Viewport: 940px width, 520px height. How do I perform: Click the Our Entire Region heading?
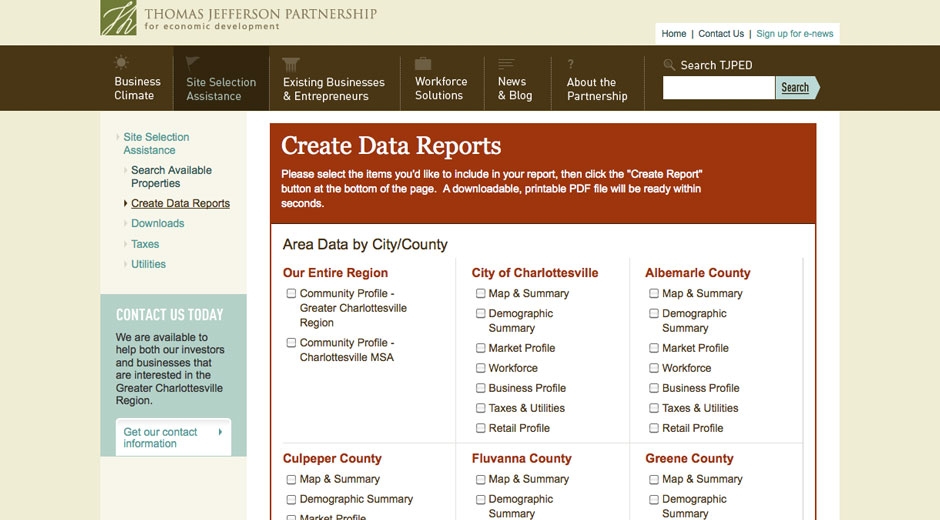point(335,273)
